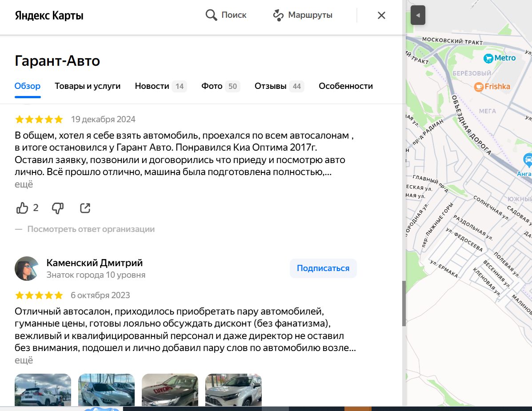Image resolution: width=532 pixels, height=411 pixels.
Task: Select the Metro marker on the map
Action: coord(488,58)
